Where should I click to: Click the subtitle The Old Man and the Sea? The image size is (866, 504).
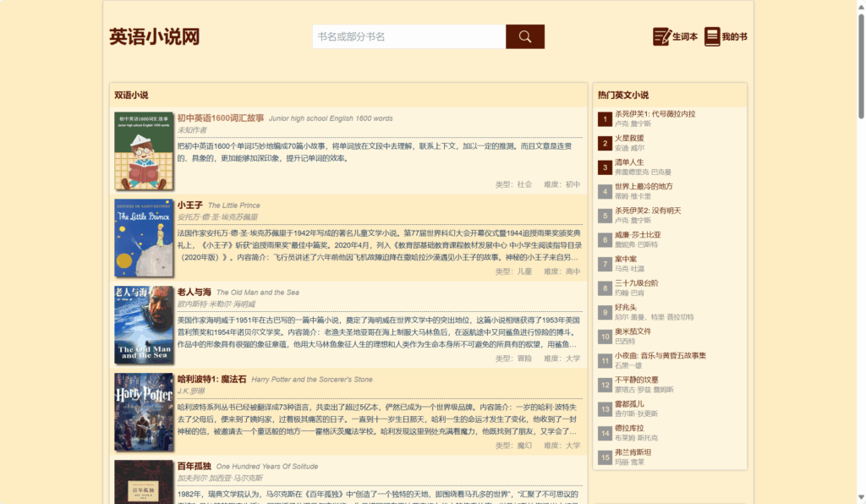pyautogui.click(x=257, y=293)
